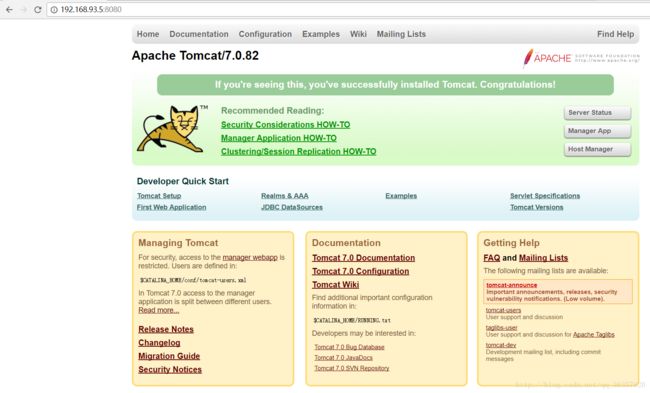Open Clustering/Session Replication HOW-TO link
Viewport: 650px width, 393px height.
299,152
